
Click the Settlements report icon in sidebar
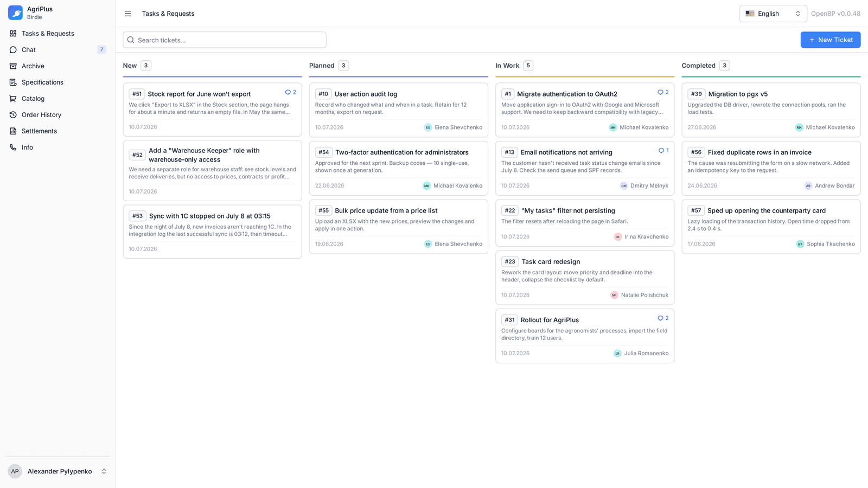click(13, 131)
